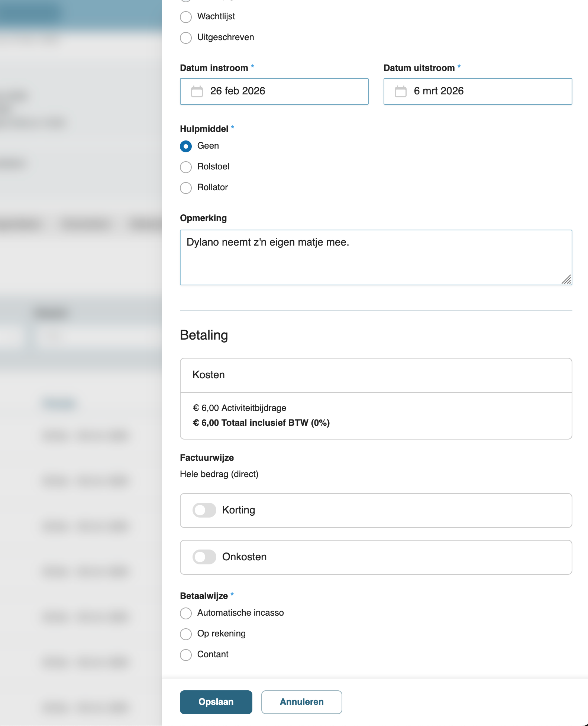Viewport: 588px width, 726px height.
Task: Select Contant as betaalwijze
Action: point(186,655)
